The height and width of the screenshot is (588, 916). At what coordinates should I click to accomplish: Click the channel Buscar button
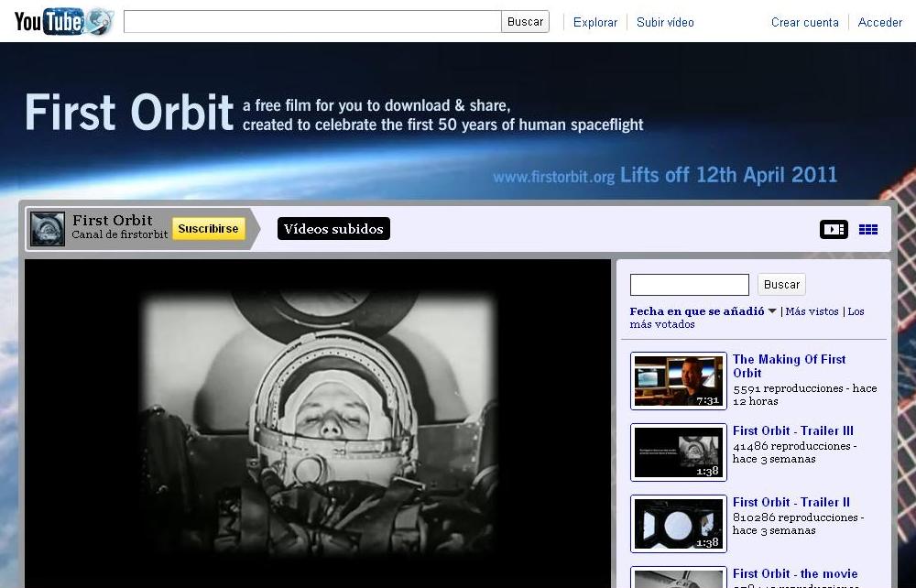[781, 284]
